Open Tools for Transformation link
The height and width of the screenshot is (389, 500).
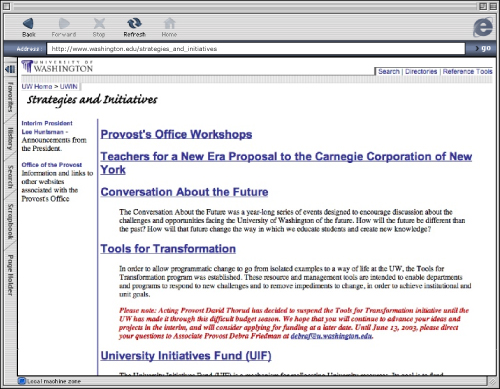click(168, 249)
